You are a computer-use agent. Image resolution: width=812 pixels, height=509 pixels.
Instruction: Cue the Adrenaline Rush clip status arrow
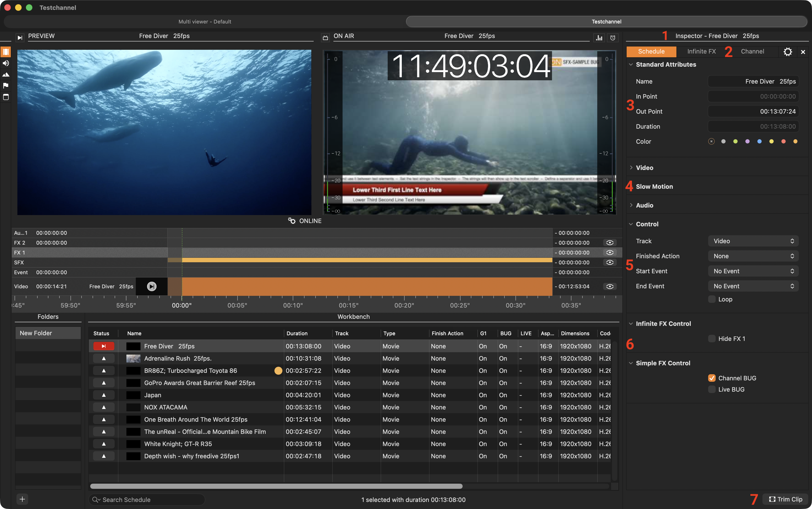(x=104, y=358)
